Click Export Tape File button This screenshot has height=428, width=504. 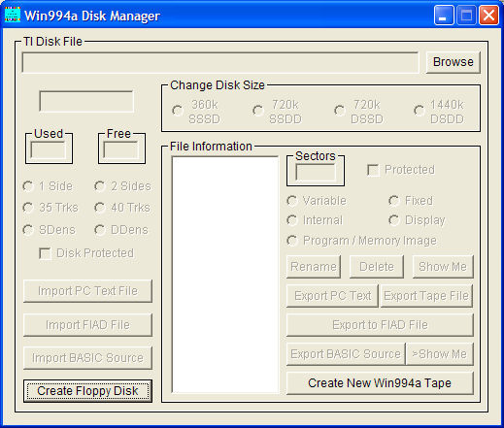pos(426,296)
